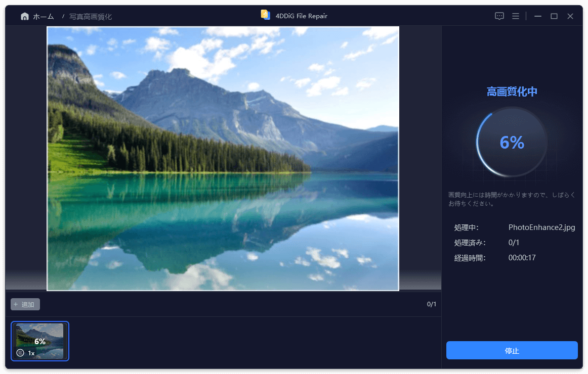This screenshot has width=588, height=374.
Task: Click the home icon in breadcrumb
Action: (24, 16)
